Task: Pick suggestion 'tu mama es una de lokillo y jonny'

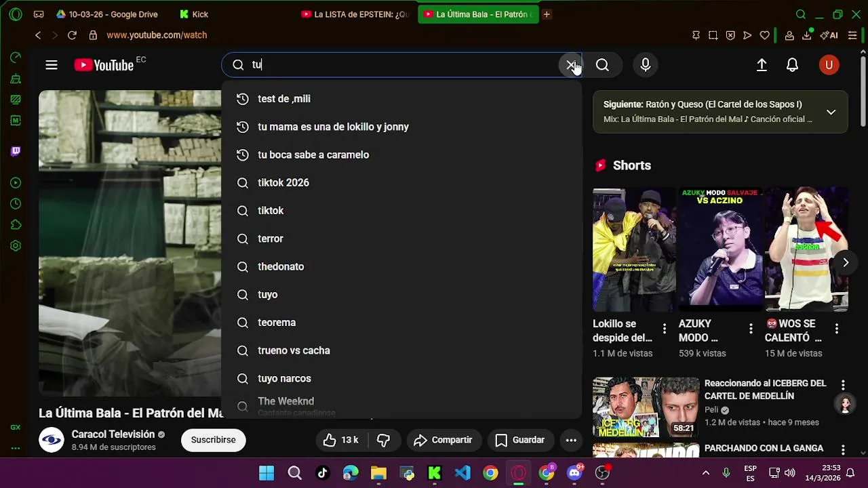Action: [401, 127]
